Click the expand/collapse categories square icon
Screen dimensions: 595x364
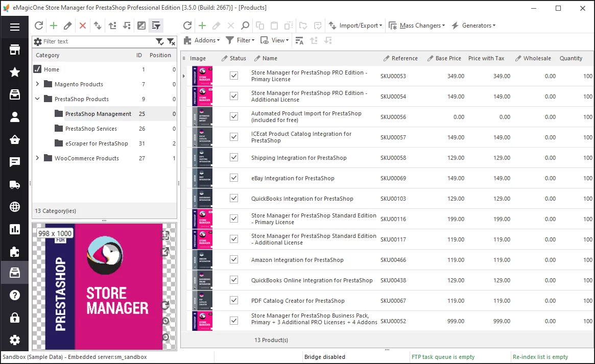(141, 26)
